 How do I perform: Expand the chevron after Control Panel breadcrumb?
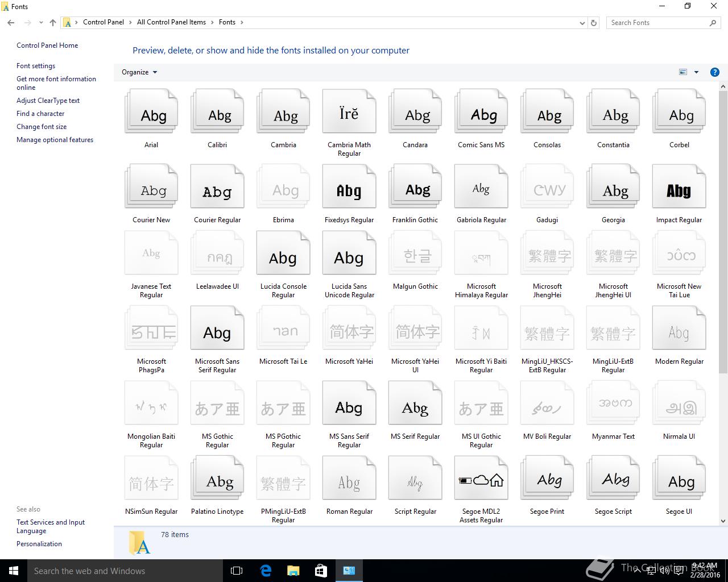pos(130,23)
